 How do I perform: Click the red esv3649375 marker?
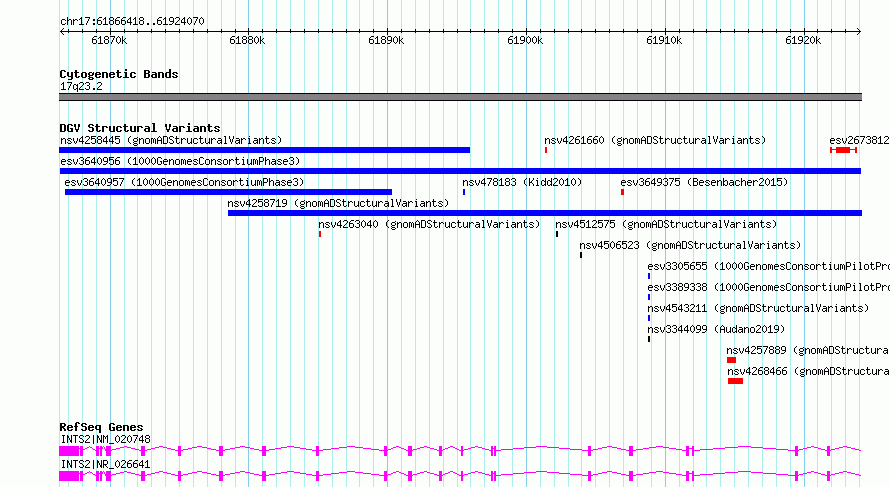tap(623, 192)
